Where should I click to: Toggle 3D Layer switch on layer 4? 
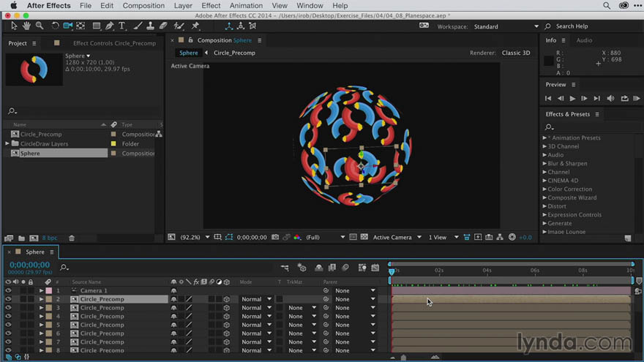(x=227, y=317)
